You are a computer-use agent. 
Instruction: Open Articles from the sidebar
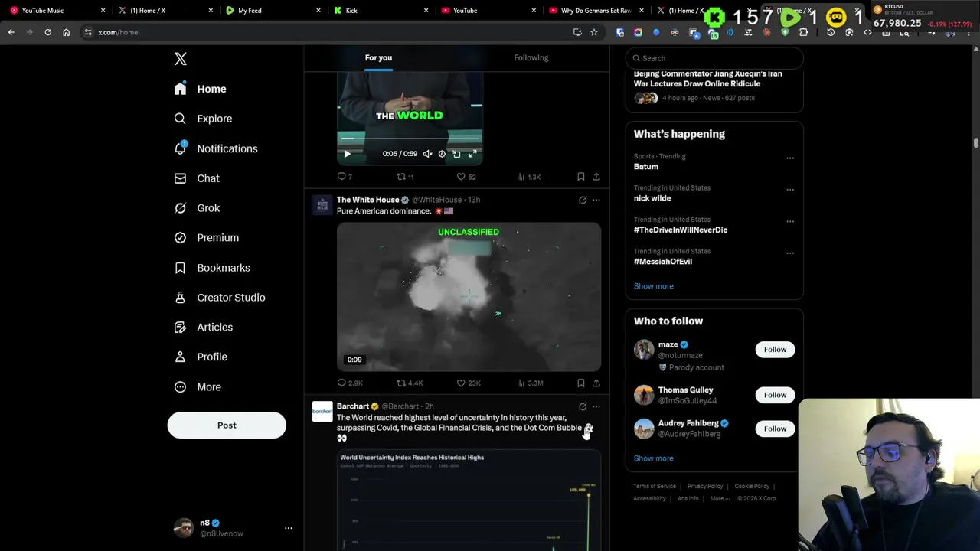pos(204,328)
